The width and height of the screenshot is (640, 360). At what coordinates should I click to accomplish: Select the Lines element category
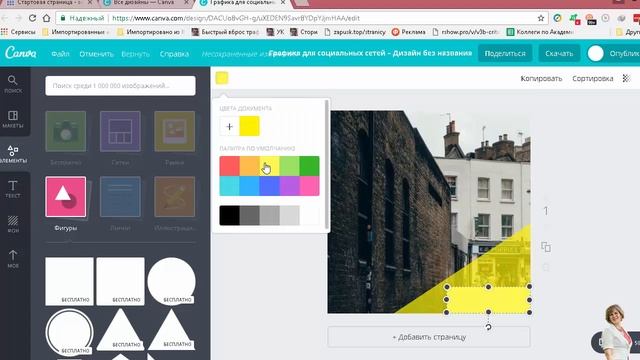coord(120,197)
